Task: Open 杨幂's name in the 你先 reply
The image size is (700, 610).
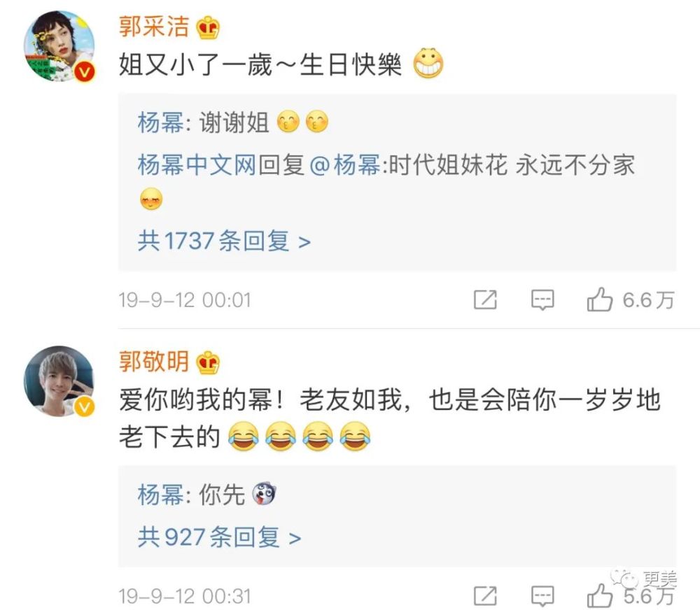Action: point(161,495)
